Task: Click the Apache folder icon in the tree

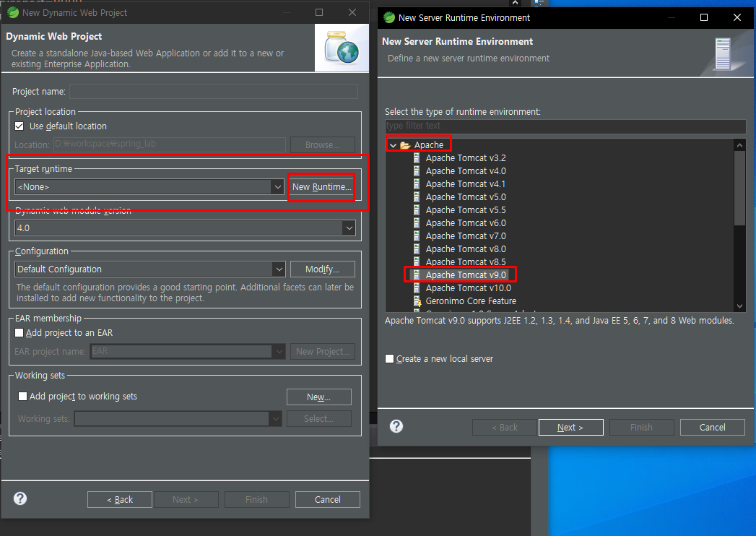Action: click(x=405, y=145)
